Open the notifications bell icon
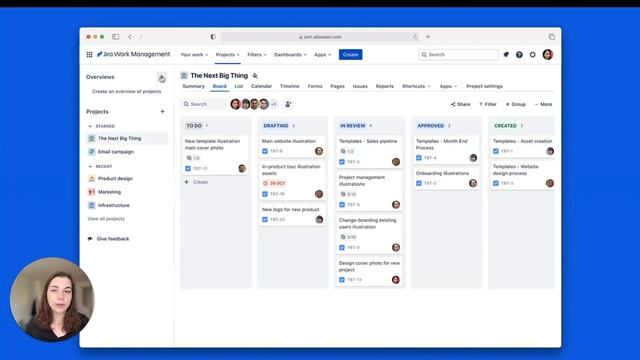This screenshot has width=640, height=360. [x=506, y=55]
